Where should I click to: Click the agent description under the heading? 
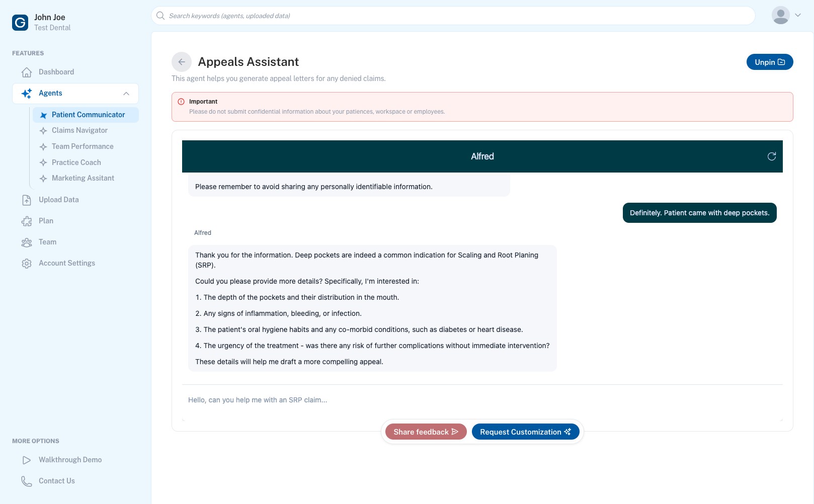point(279,78)
